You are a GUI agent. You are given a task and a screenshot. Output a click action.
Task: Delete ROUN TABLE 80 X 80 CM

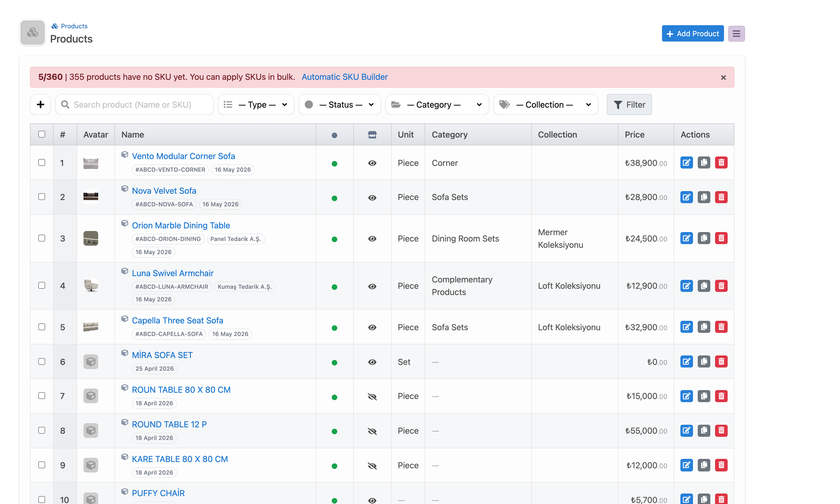click(721, 396)
